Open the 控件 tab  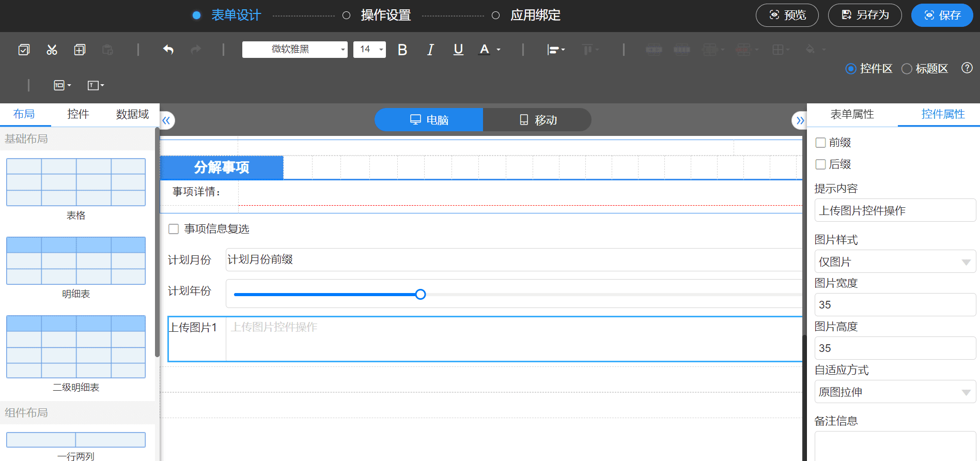tap(78, 114)
